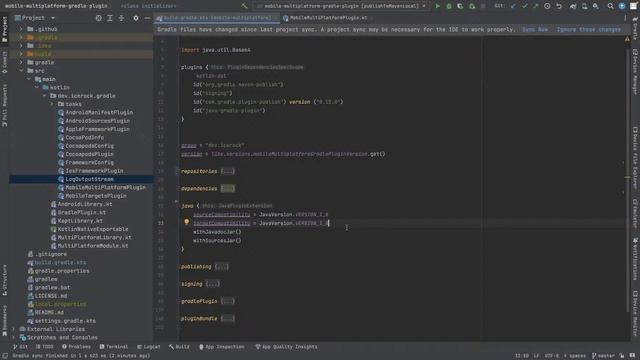Select GradlePlugin.kt file
The width and height of the screenshot is (640, 360).
point(82,212)
